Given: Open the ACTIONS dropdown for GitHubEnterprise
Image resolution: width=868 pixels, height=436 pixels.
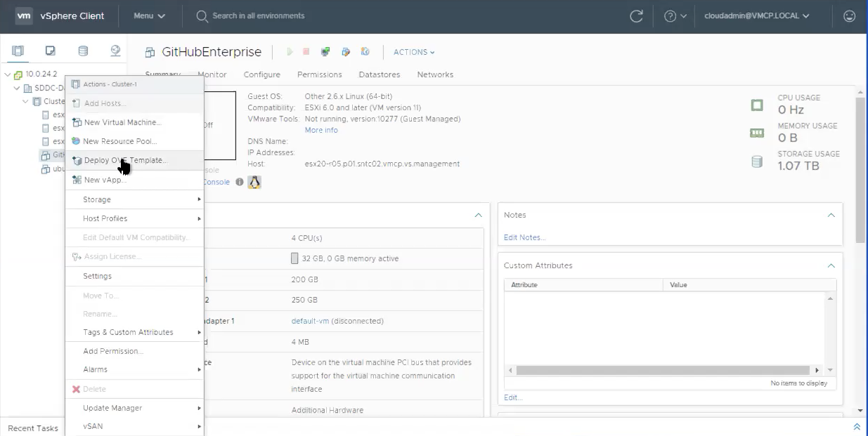Looking at the screenshot, I should [x=414, y=52].
